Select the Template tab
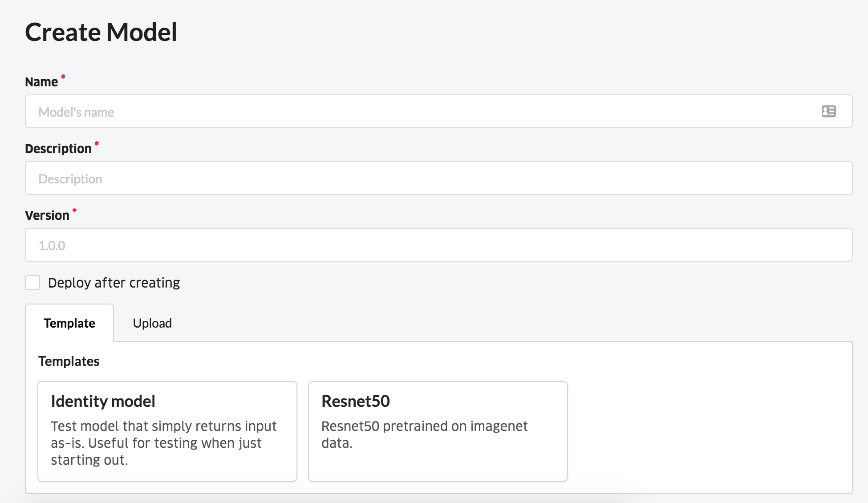This screenshot has height=503, width=868. 69,323
